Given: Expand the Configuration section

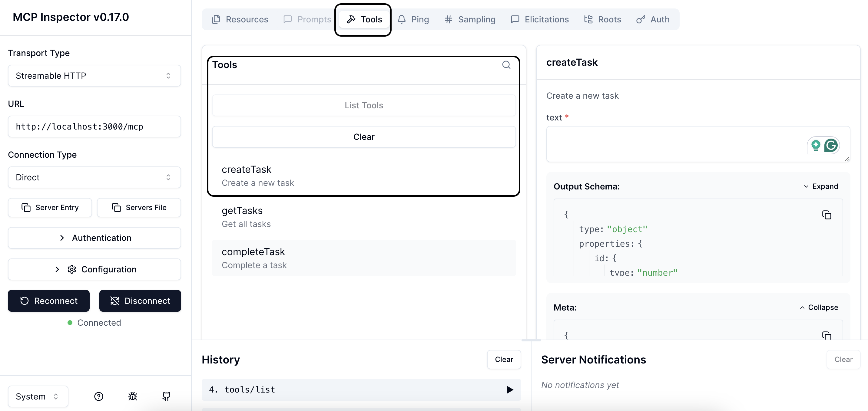Looking at the screenshot, I should coord(94,269).
